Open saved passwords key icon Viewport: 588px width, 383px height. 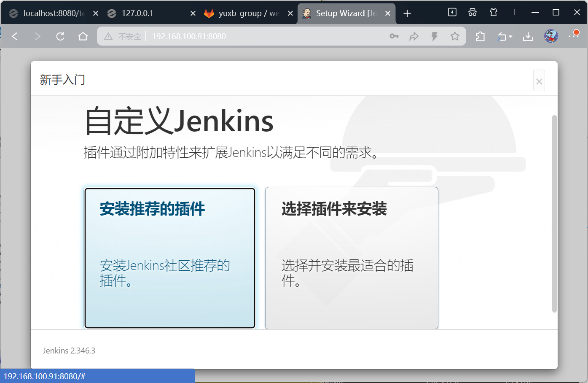point(394,36)
